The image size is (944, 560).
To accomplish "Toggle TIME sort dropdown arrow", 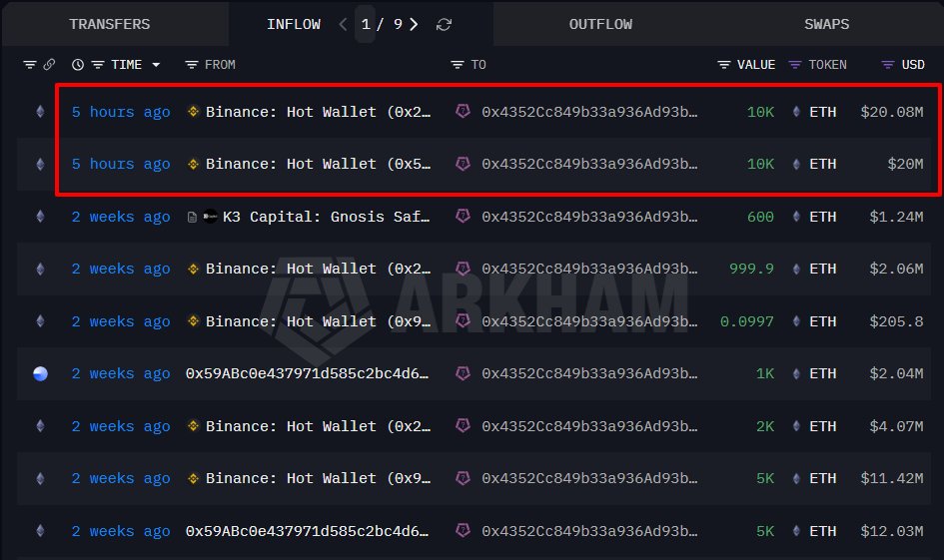I will point(156,64).
